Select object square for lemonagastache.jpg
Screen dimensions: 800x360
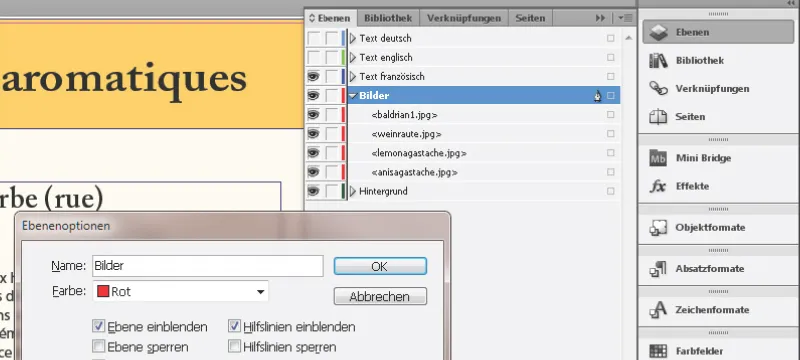pyautogui.click(x=611, y=153)
